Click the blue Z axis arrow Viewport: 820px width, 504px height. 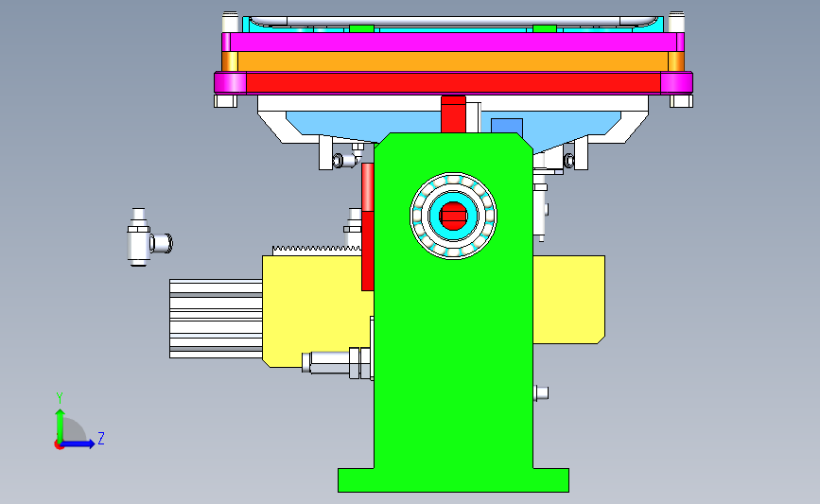pyautogui.click(x=79, y=443)
